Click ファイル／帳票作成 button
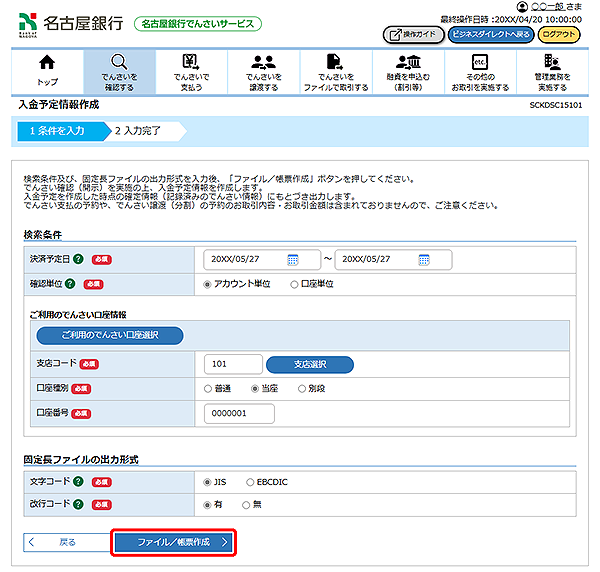Image resolution: width=600 pixels, height=572 pixels. 174,542
